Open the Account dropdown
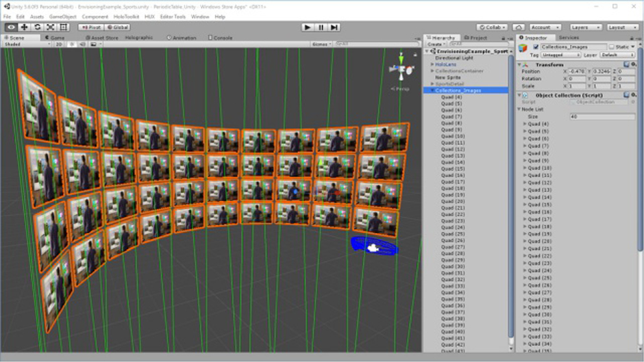 tap(545, 27)
